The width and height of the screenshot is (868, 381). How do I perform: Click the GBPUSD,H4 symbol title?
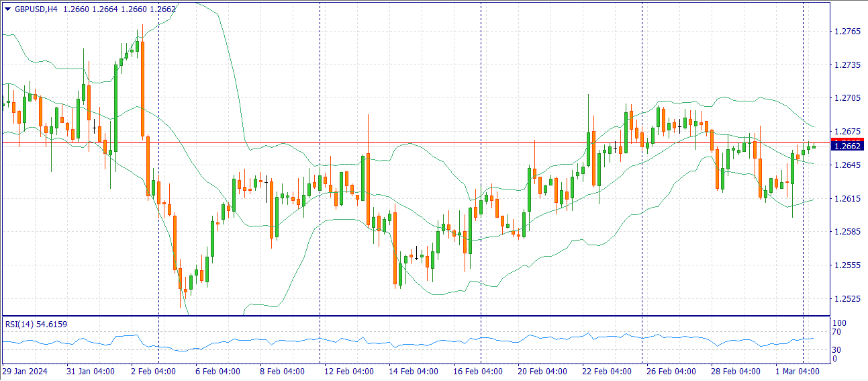click(x=36, y=9)
